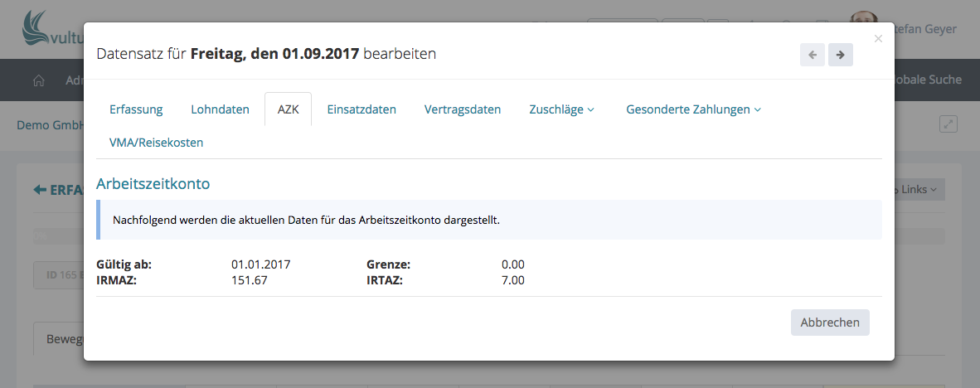
Task: Go to previous day's record arrow
Action: click(812, 55)
